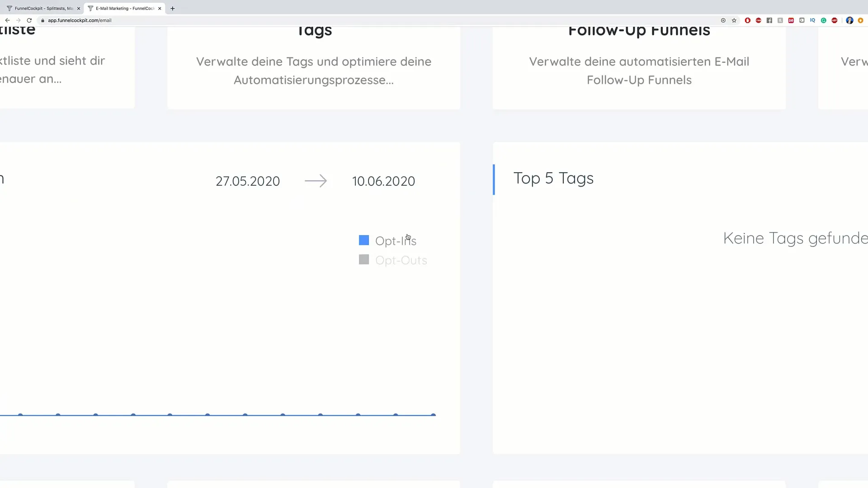Bookmark this page with the star icon

coord(734,20)
